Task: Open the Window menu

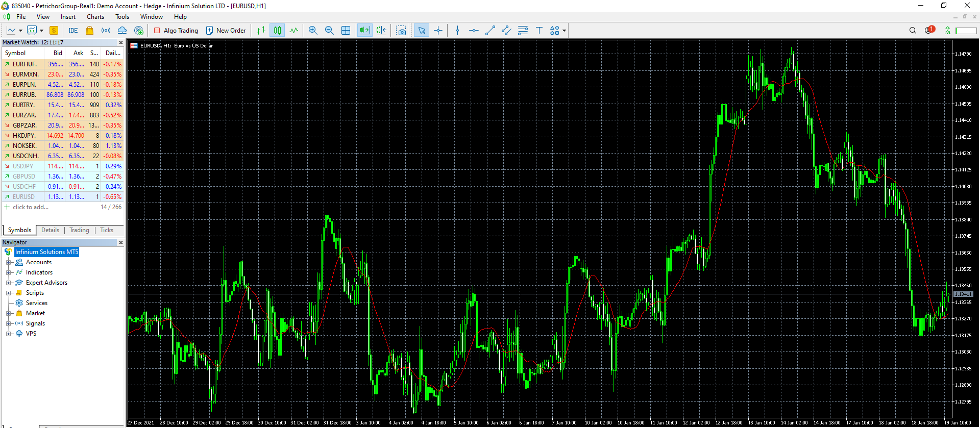Action: pyautogui.click(x=152, y=17)
